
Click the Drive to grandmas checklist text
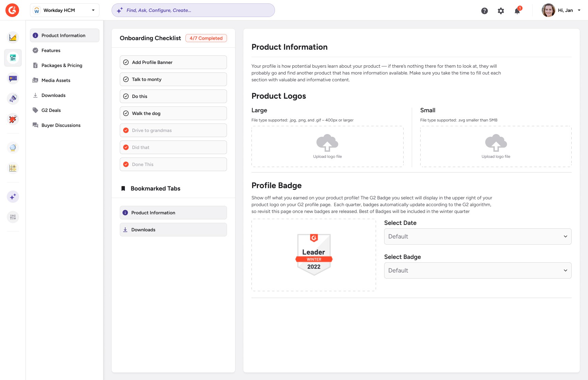tap(152, 130)
